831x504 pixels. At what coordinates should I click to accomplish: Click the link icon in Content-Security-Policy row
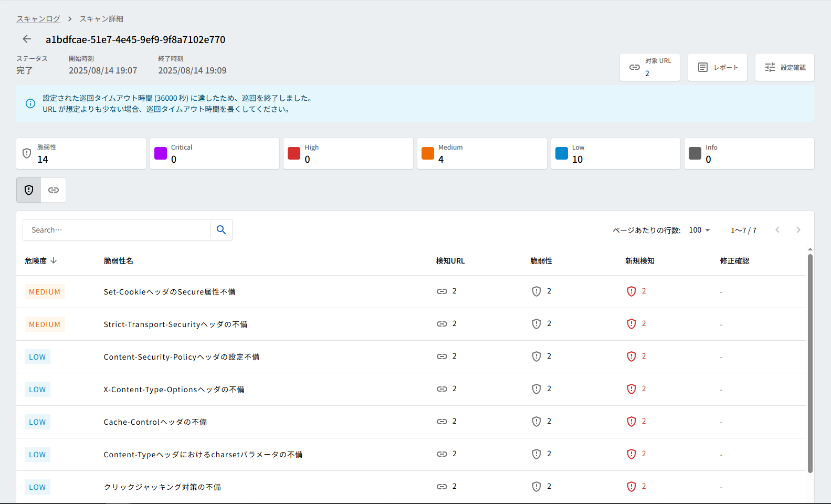click(x=442, y=356)
